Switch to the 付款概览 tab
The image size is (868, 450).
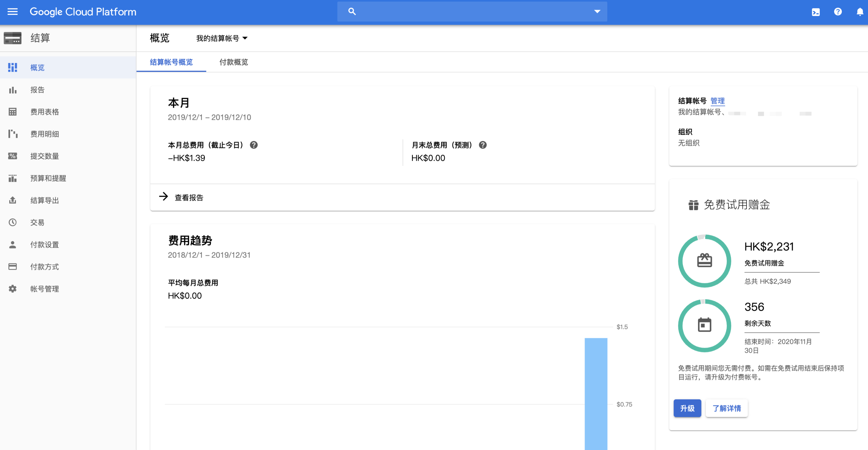click(x=234, y=62)
